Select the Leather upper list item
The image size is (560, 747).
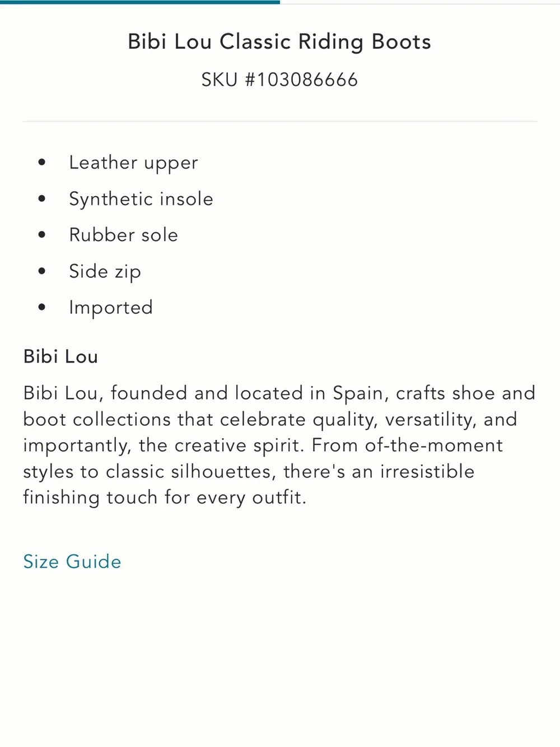(x=133, y=163)
